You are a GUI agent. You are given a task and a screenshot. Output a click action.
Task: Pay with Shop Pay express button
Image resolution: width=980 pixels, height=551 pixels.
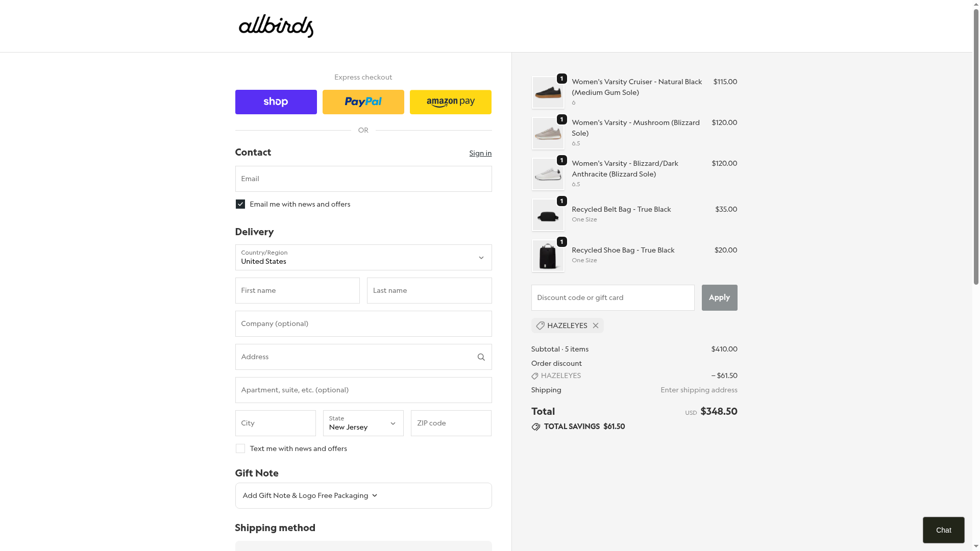tap(276, 102)
